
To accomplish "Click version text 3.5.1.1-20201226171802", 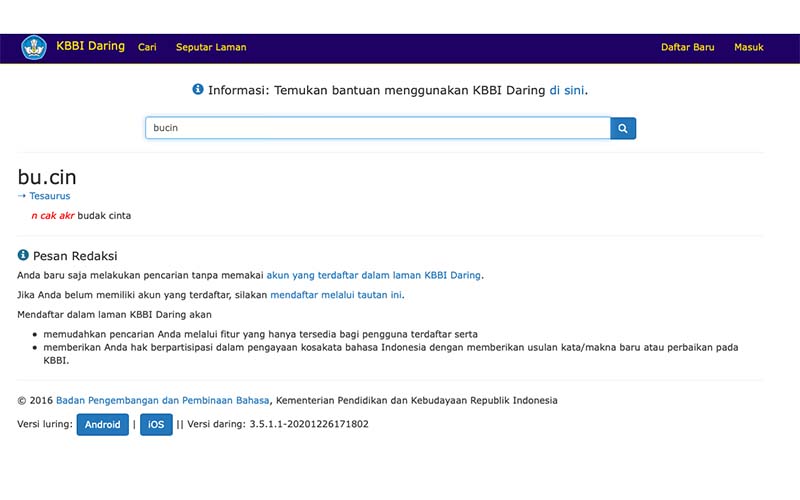I will (x=309, y=424).
